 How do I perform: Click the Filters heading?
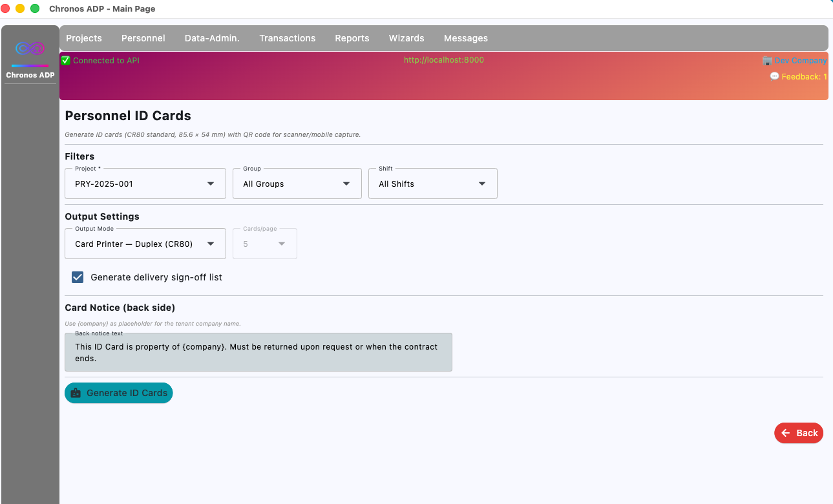click(79, 156)
